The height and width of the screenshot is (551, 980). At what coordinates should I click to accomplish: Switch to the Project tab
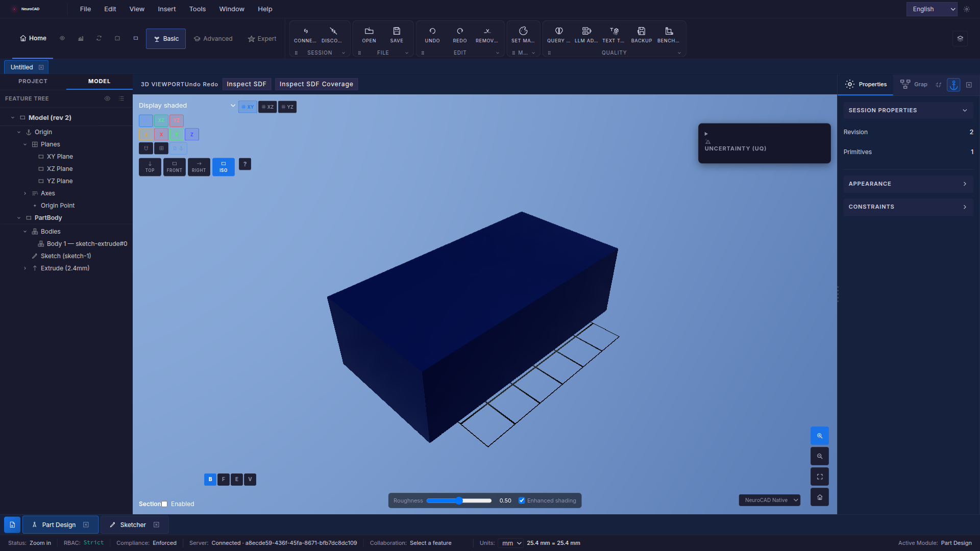(33, 81)
